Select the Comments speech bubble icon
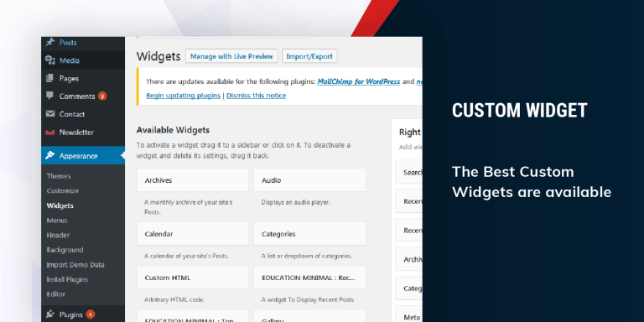This screenshot has height=322, width=644. coord(50,96)
